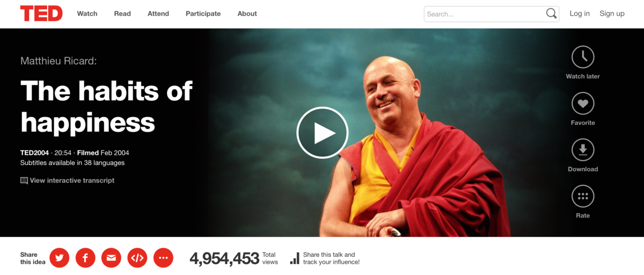Open View interactive transcript link
Screen dimensions: 644x275
(x=68, y=180)
